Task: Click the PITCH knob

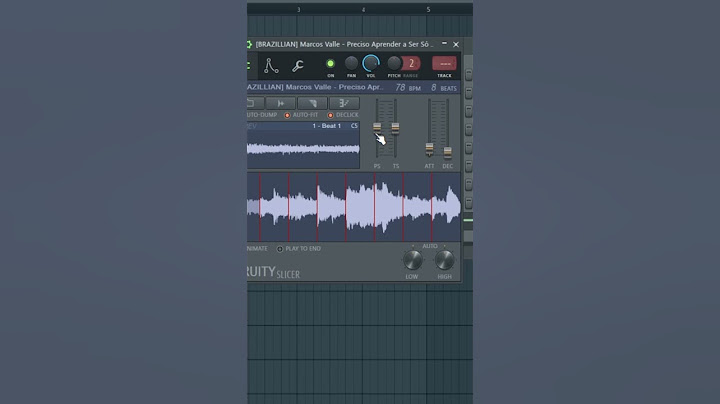Action: [394, 63]
